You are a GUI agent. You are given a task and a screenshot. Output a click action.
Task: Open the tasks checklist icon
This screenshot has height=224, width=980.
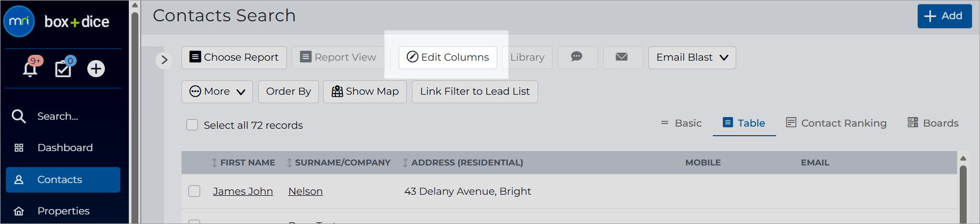click(63, 69)
